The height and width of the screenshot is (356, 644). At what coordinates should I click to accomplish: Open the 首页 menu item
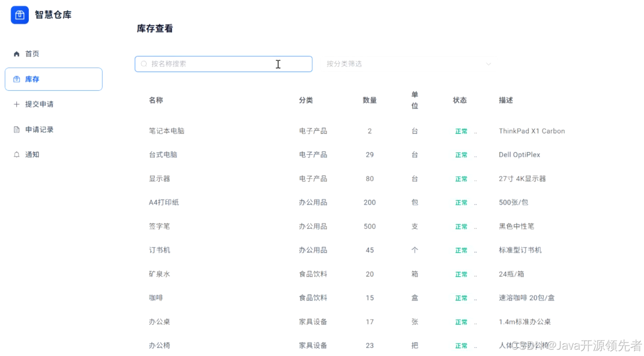[54, 54]
